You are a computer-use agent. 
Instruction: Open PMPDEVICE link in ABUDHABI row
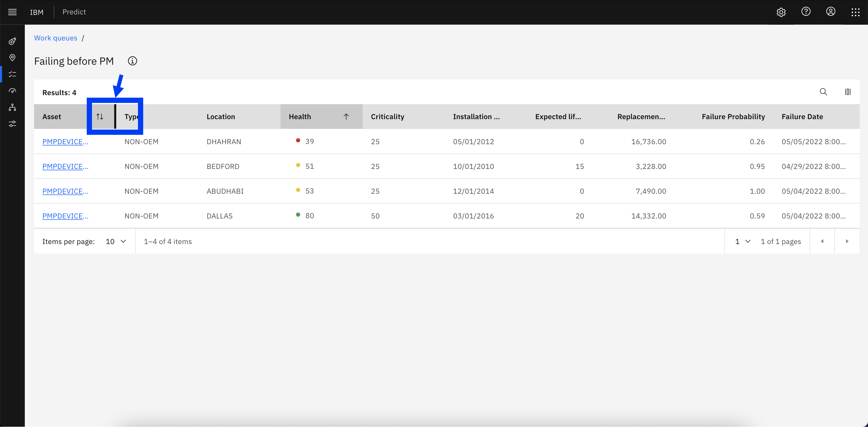pos(65,191)
